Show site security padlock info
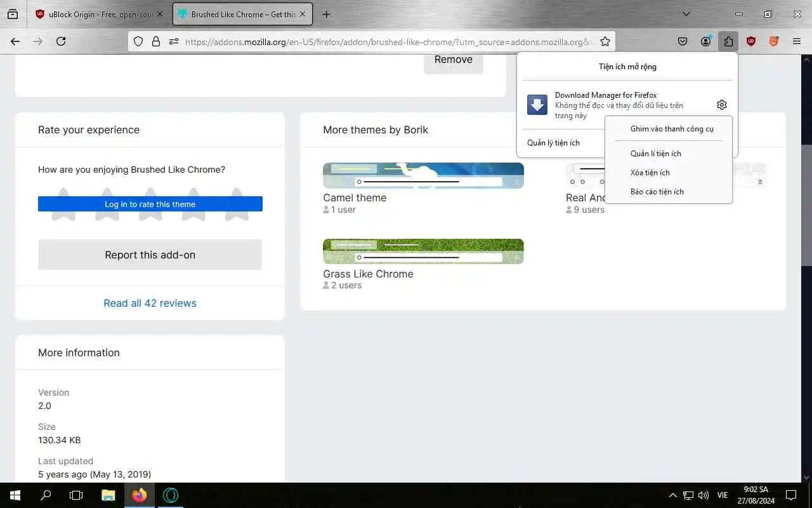Viewport: 812px width, 508px height. coord(156,41)
